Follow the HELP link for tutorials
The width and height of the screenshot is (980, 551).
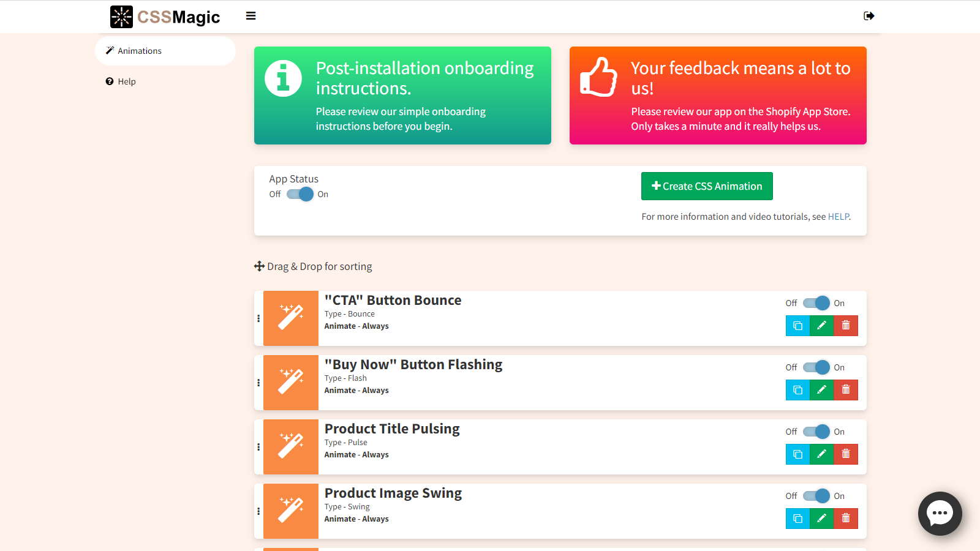tap(838, 217)
